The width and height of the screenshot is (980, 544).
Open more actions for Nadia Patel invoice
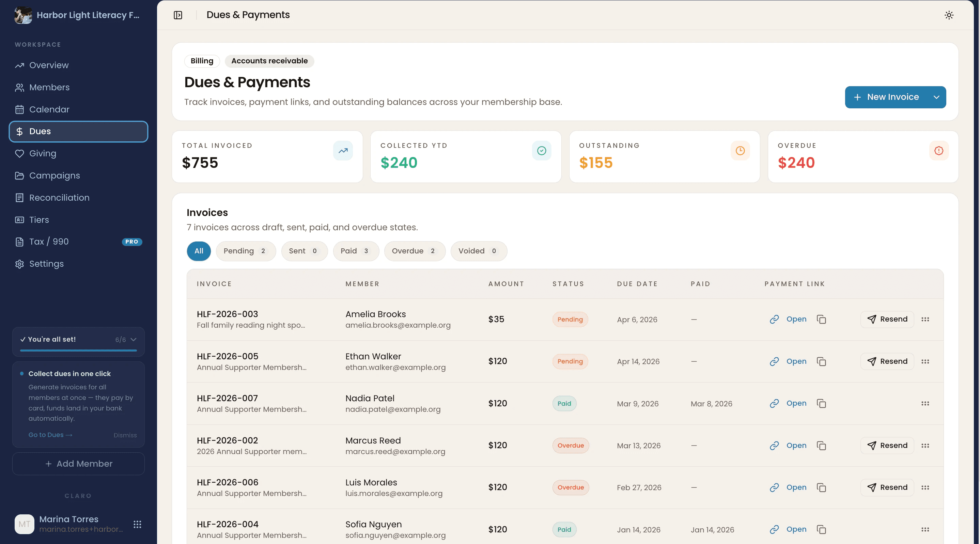point(925,403)
